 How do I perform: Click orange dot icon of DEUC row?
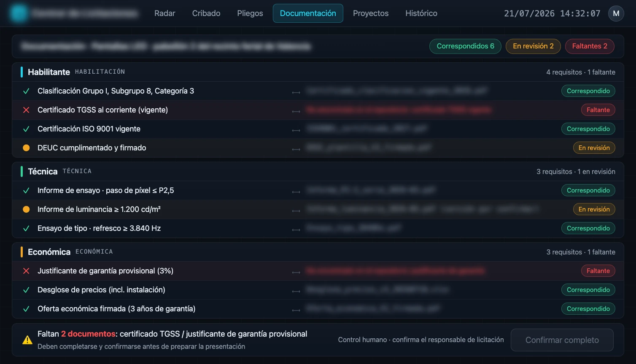[x=26, y=148]
